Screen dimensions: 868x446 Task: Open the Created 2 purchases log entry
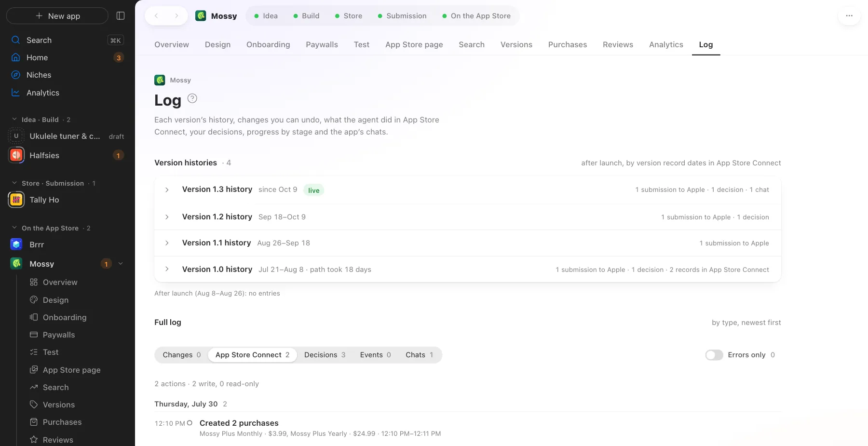468,428
